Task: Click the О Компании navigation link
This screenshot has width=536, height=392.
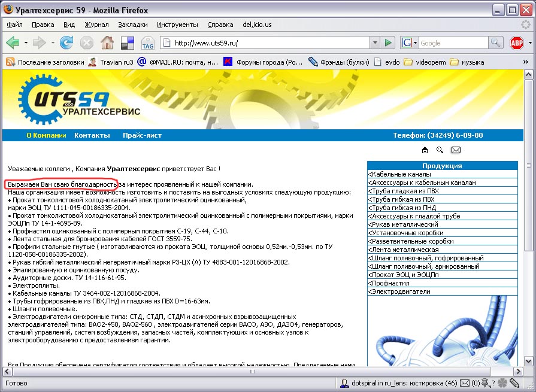Action: tap(47, 135)
